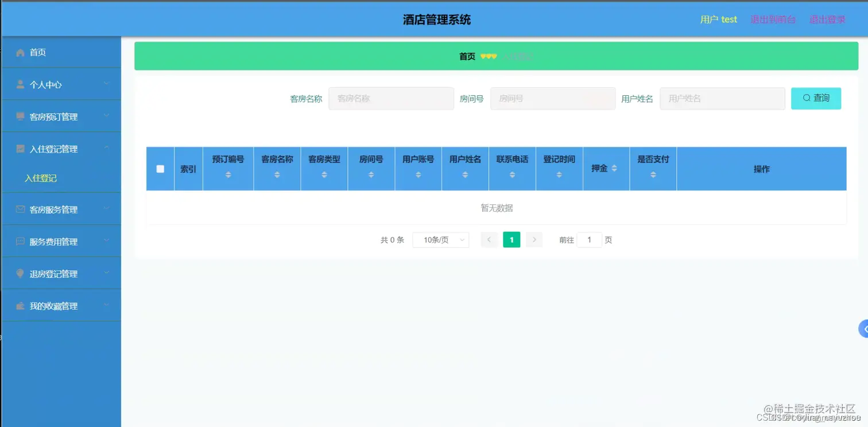Screen dimensions: 868x427
Task: Sort by 用户账号 using its arrows
Action: pos(418,174)
